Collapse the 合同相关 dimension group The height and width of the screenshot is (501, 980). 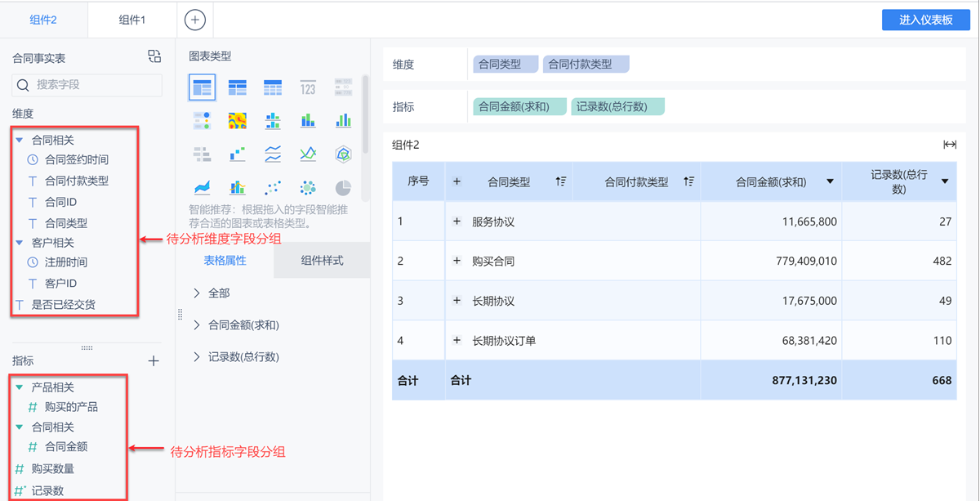(x=20, y=141)
